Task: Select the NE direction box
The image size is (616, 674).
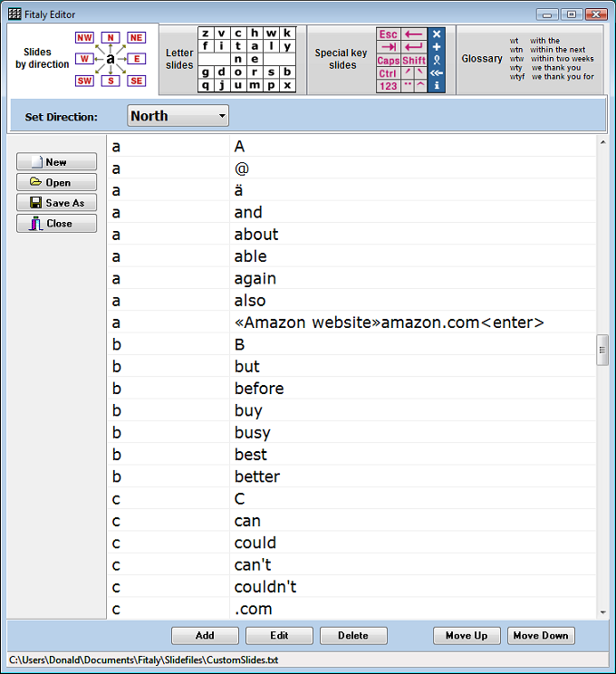Action: [x=137, y=37]
